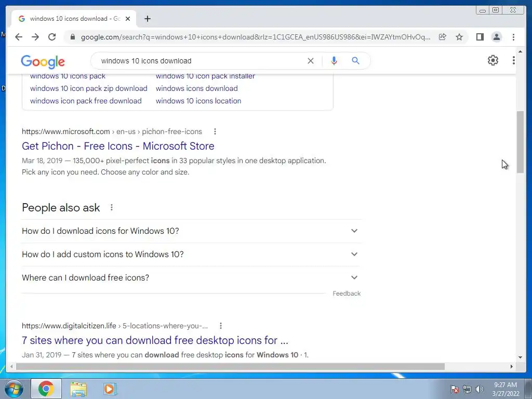This screenshot has height=399, width=532.
Task: Click the scroll right arrow
Action: 512,366
